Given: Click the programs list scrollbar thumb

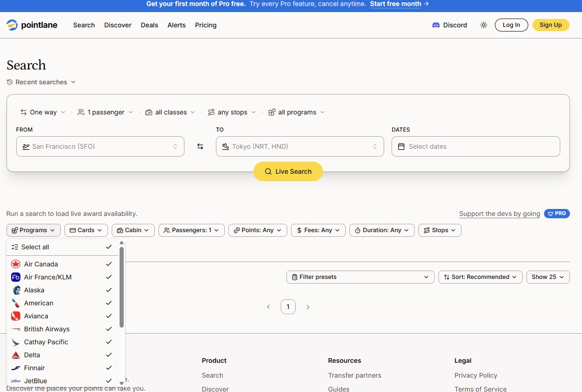Looking at the screenshot, I should [x=121, y=287].
